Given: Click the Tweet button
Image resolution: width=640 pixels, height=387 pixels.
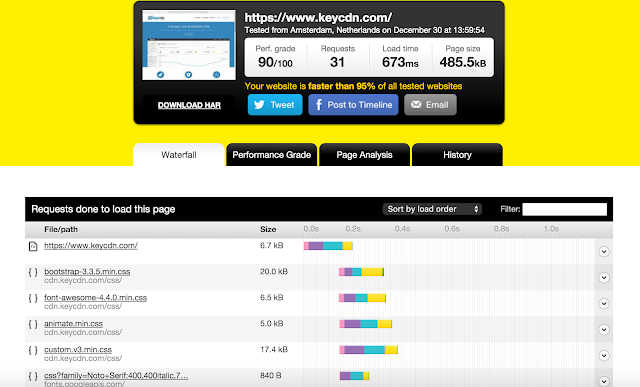Looking at the screenshot, I should (275, 105).
